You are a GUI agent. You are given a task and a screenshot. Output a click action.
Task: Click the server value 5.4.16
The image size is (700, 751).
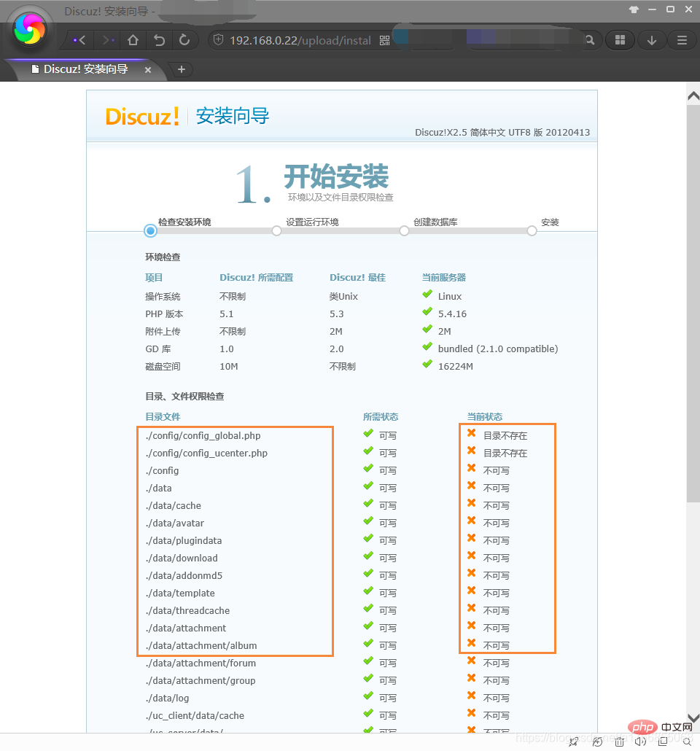tap(452, 314)
